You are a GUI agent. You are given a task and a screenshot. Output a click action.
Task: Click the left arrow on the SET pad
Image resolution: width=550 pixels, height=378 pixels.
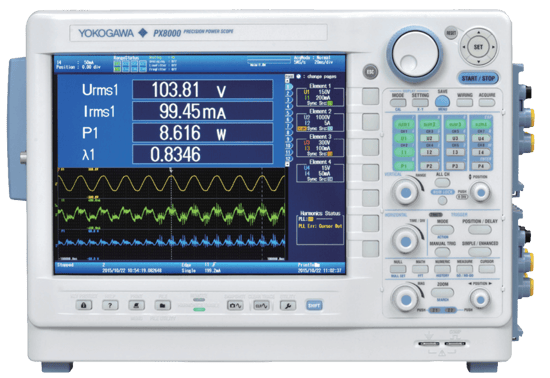tap(464, 47)
